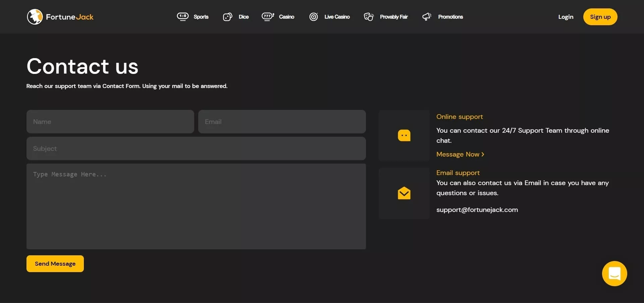Click the Dice icon in navbar

[x=227, y=17]
